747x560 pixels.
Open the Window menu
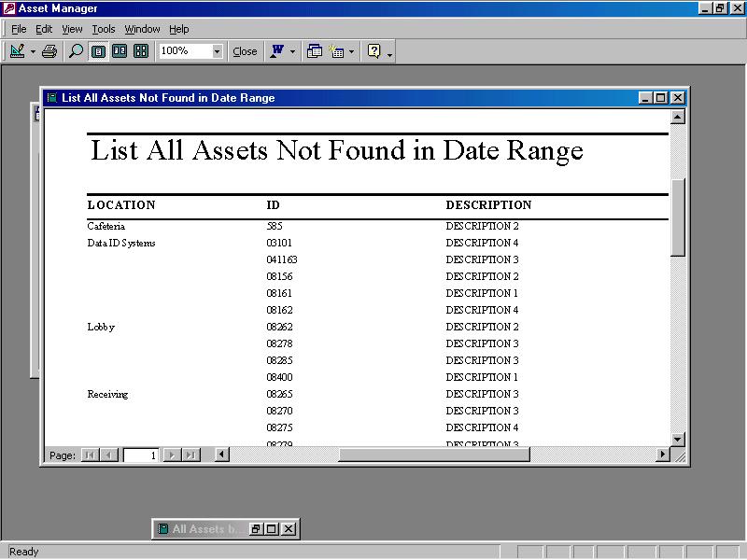142,29
